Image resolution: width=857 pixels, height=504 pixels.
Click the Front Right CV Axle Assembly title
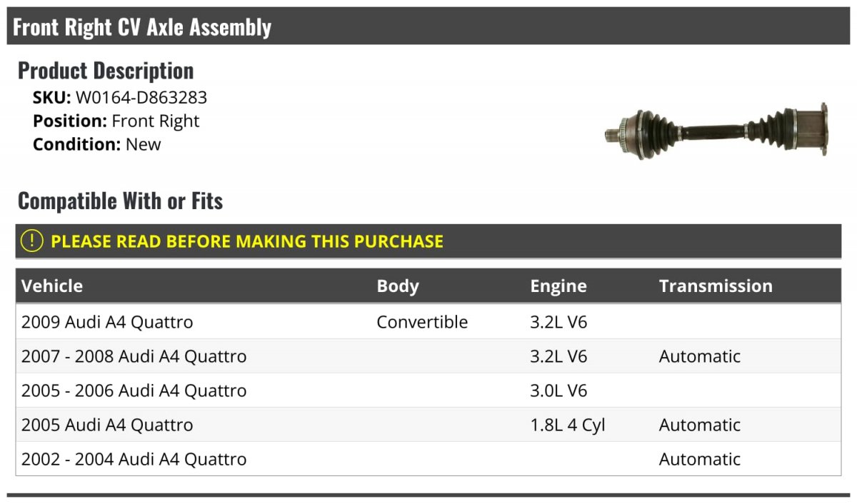coord(142,27)
